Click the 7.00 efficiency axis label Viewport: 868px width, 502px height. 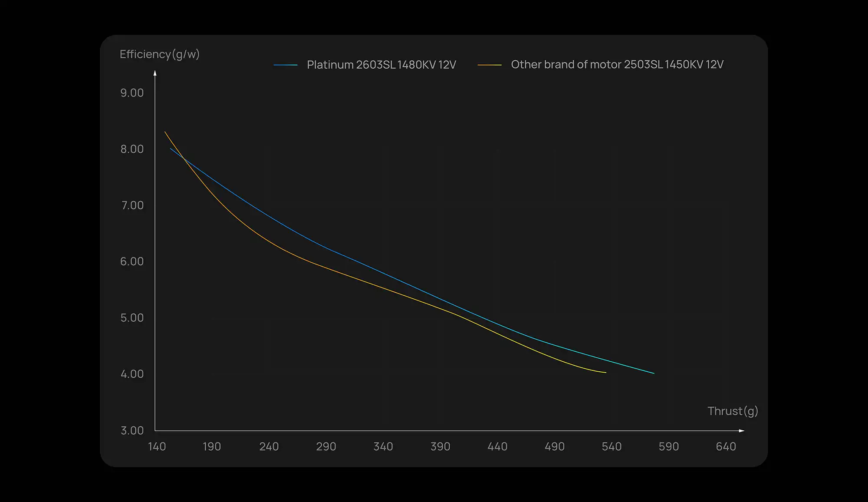132,205
